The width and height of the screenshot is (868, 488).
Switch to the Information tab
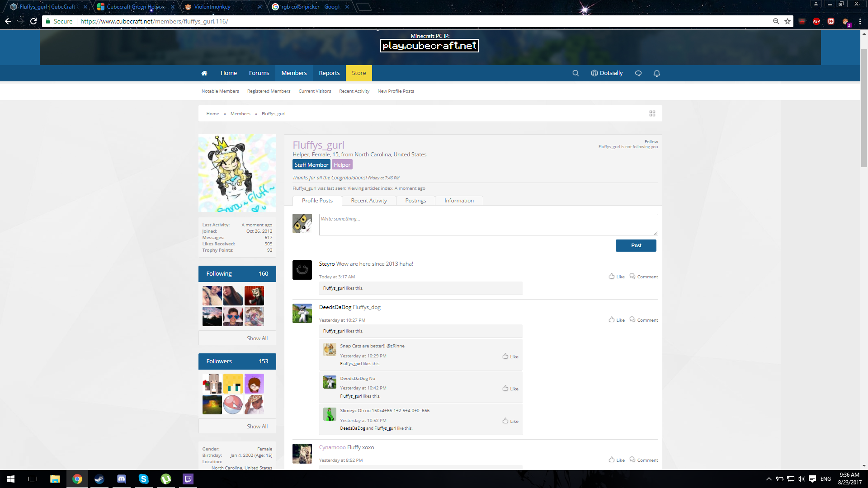point(459,201)
